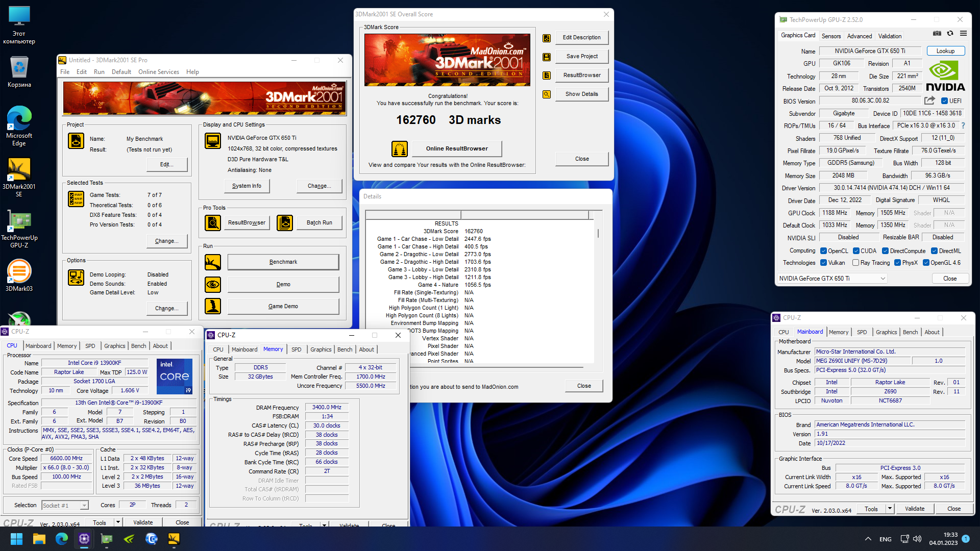Click the Online ResultBrowser trophy icon

coord(400,149)
